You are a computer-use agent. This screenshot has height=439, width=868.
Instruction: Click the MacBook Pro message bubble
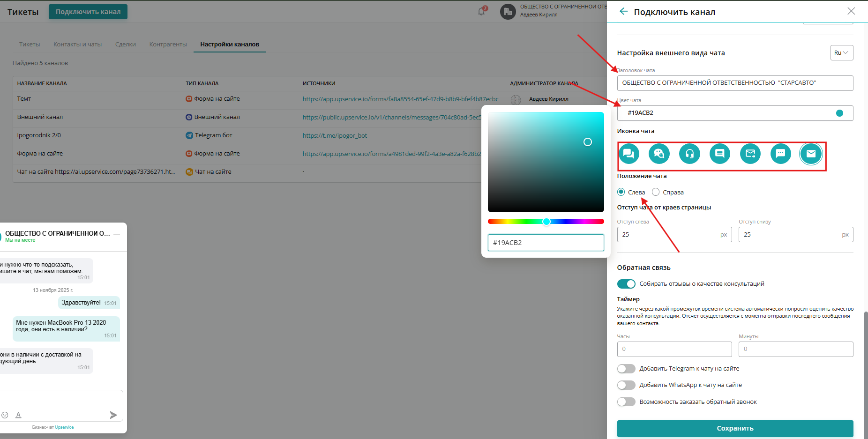tap(66, 329)
